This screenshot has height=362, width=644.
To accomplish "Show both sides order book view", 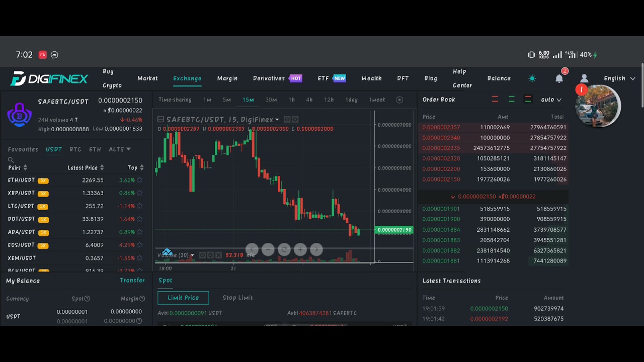I will tap(528, 100).
